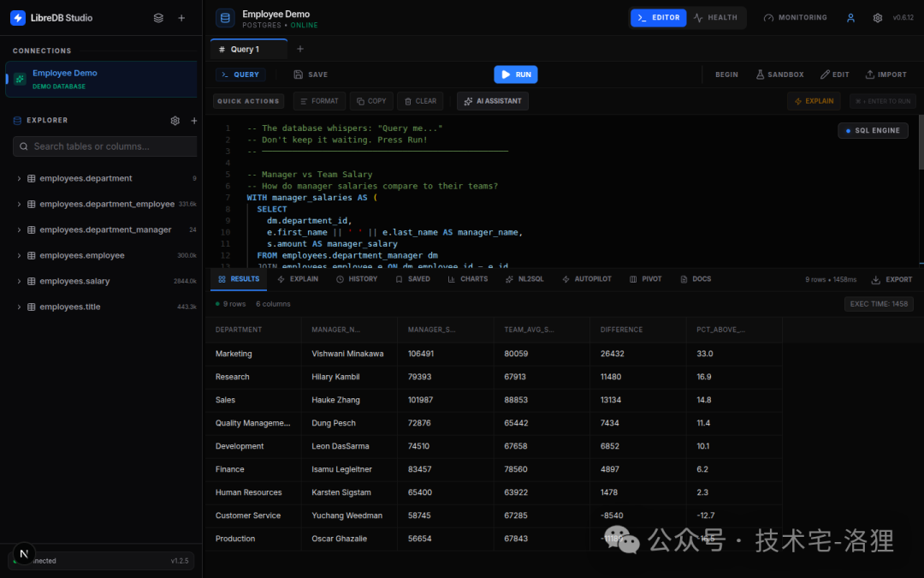Image resolution: width=924 pixels, height=578 pixels.
Task: Click the table icon of employees.department
Action: point(32,178)
